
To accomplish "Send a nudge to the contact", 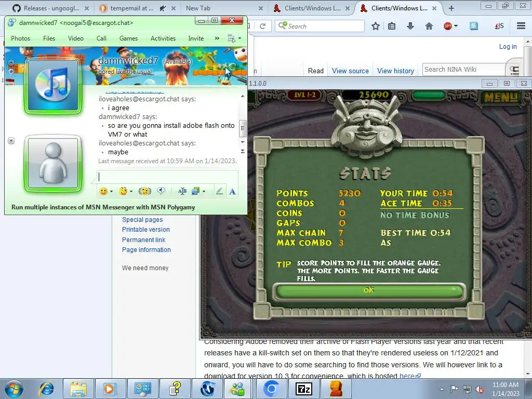I will point(145,191).
